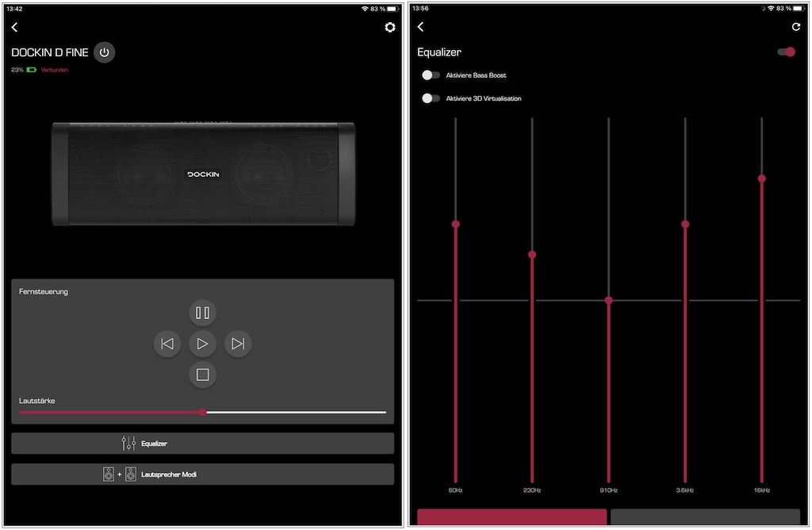Toggle the main Equalizer switch off
This screenshot has width=812, height=530.
786,52
